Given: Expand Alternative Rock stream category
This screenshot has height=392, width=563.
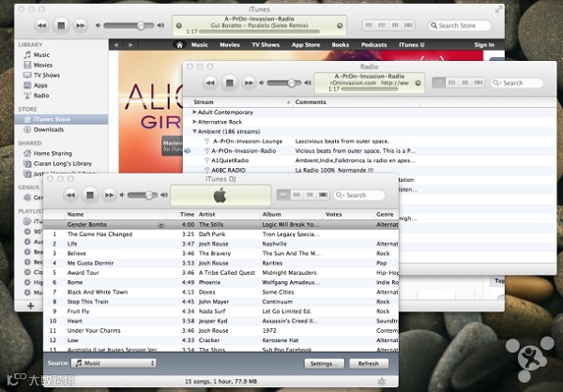Looking at the screenshot, I should tap(194, 122).
